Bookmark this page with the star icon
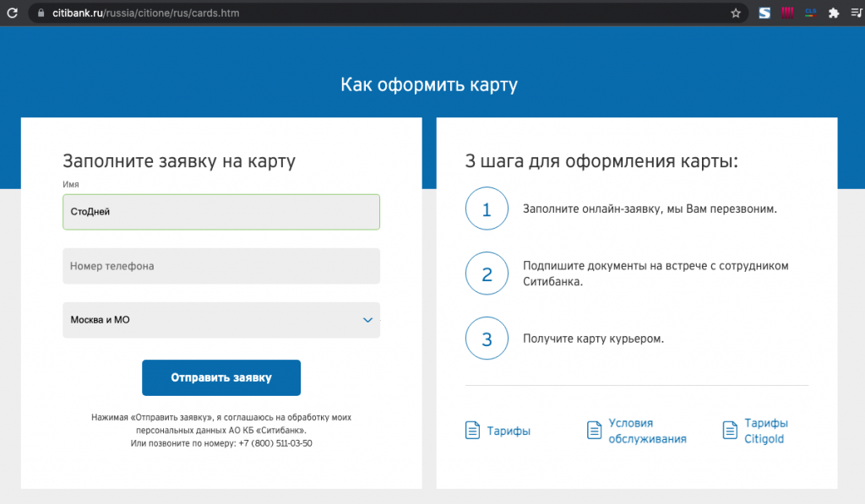The image size is (865, 504). click(736, 14)
